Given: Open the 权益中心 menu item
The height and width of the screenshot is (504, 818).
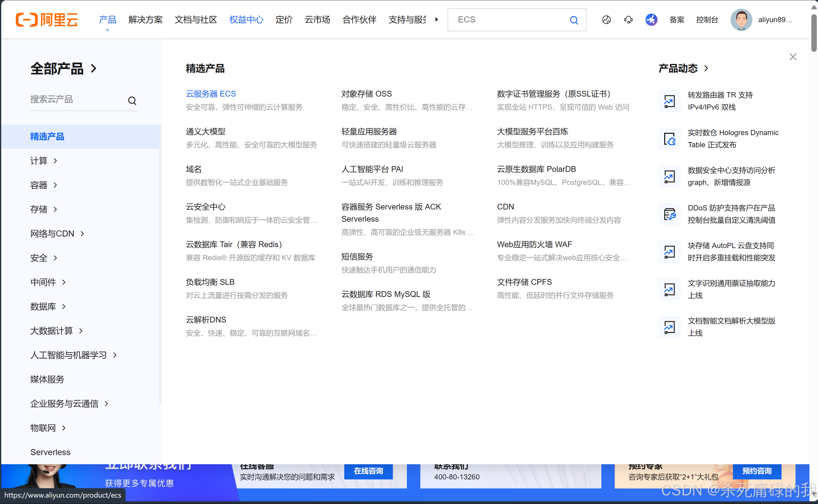Looking at the screenshot, I should pyautogui.click(x=246, y=20).
